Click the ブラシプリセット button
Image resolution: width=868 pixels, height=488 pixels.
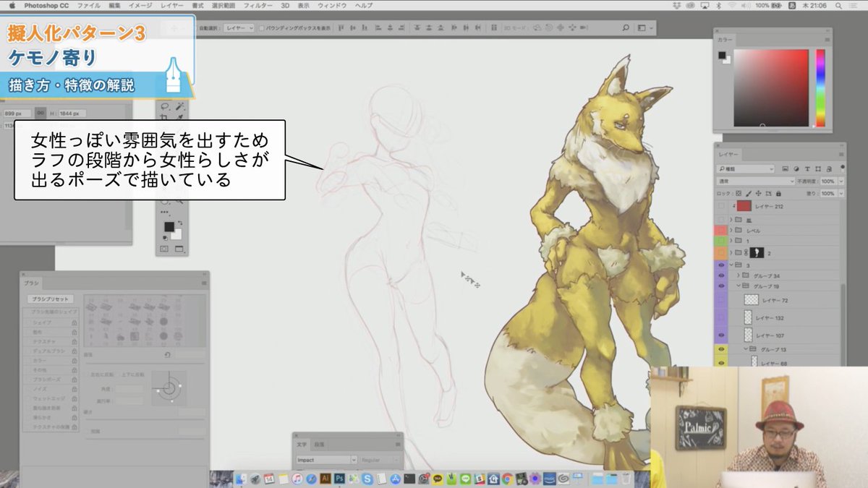50,299
